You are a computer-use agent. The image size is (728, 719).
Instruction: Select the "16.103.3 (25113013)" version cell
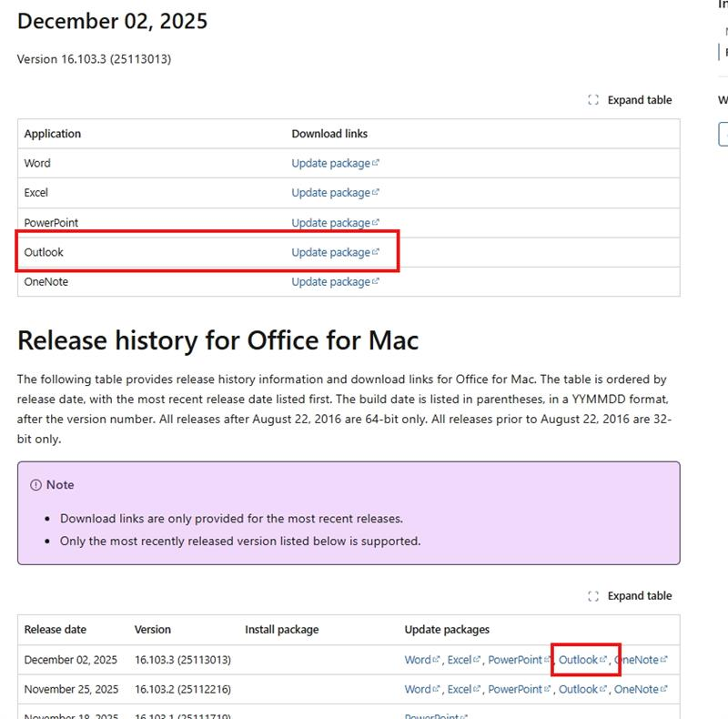183,660
